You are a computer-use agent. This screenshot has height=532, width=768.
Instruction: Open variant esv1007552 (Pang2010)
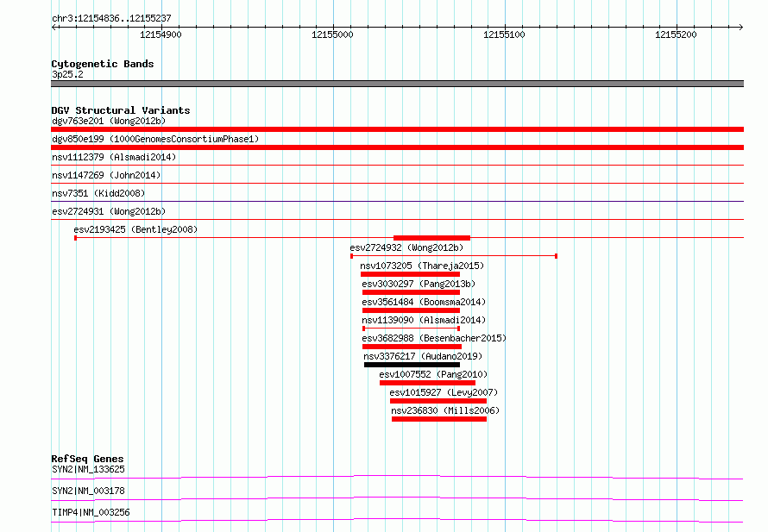433,374
